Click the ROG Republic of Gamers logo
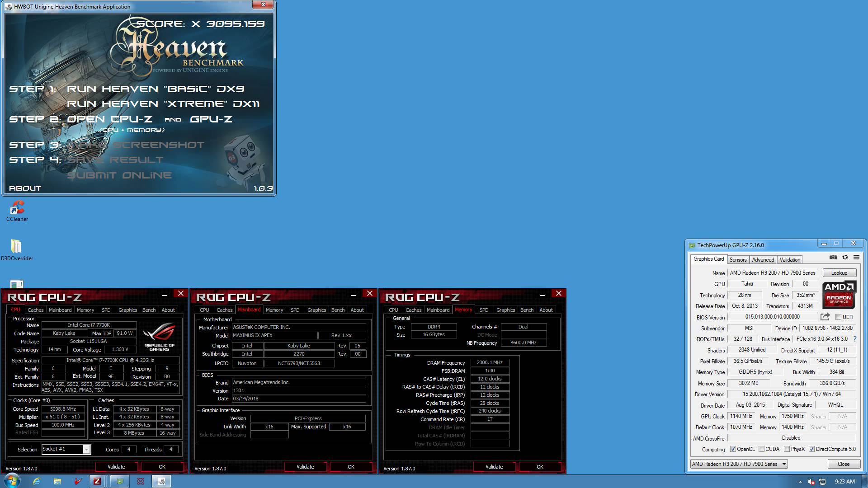This screenshot has height=488, width=868. [x=159, y=337]
